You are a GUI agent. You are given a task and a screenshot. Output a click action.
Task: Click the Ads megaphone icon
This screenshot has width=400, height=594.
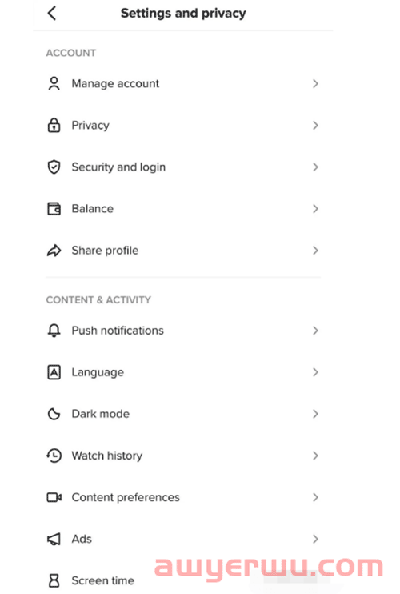click(54, 539)
